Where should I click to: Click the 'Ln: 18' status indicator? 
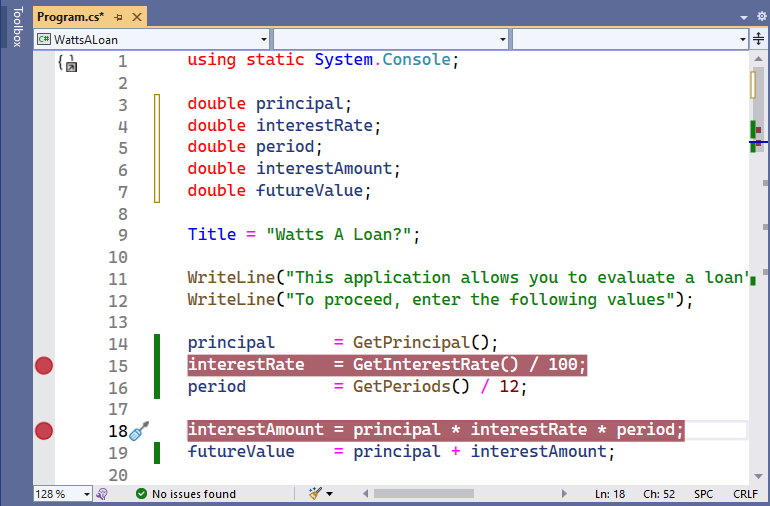[x=610, y=494]
